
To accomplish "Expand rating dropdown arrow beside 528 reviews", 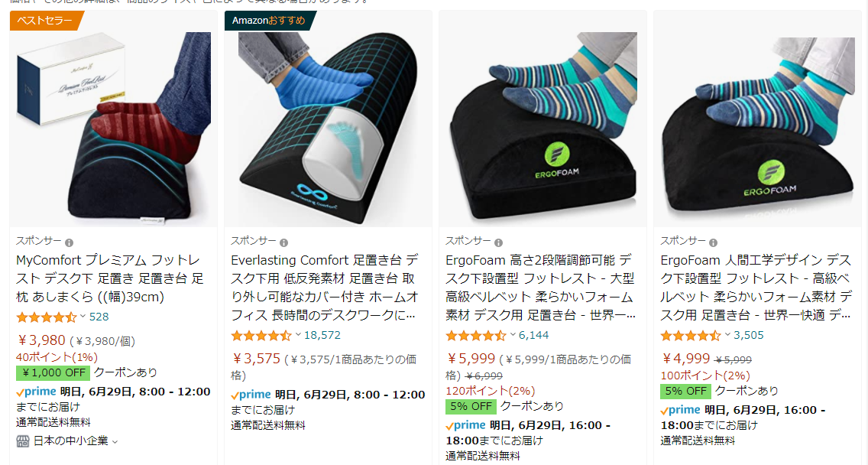I will (x=83, y=317).
